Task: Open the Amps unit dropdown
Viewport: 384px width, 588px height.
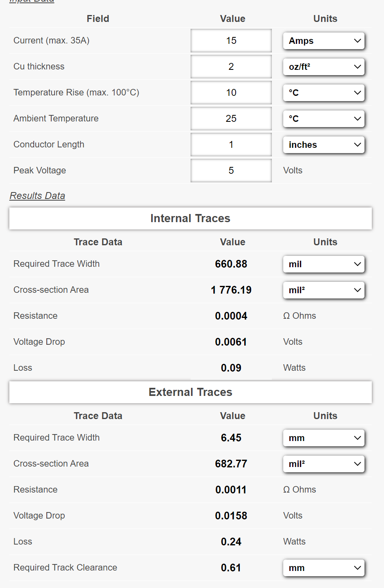Action: point(323,41)
